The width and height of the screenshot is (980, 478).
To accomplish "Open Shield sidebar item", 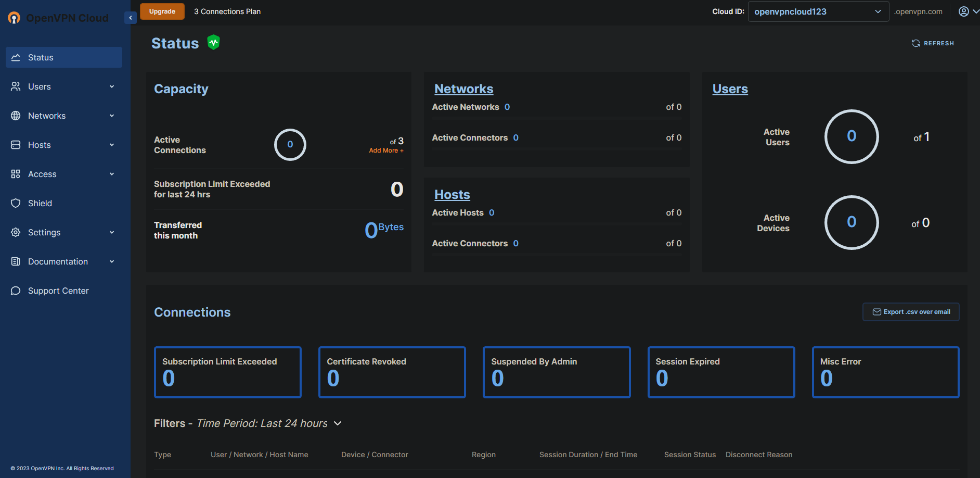I will pos(64,203).
